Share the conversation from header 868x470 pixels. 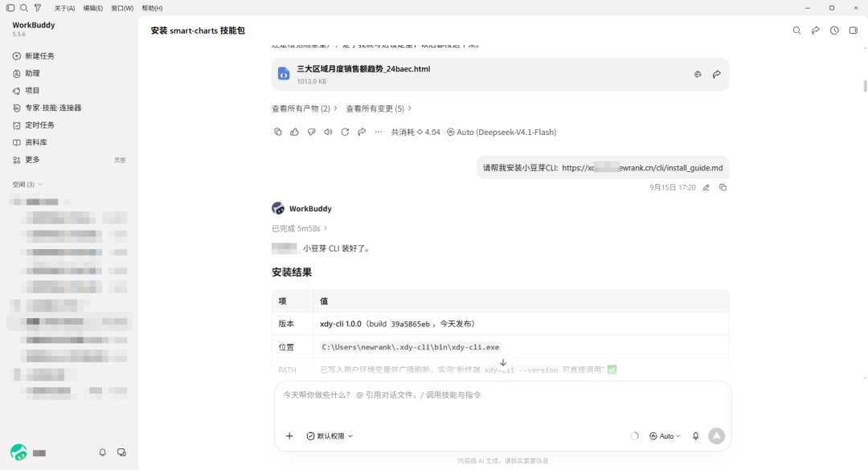(816, 31)
